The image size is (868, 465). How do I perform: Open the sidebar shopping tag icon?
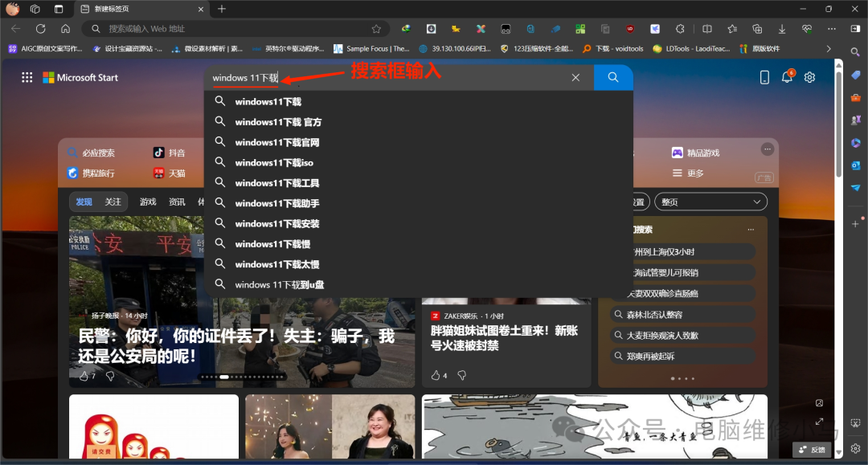tap(855, 75)
